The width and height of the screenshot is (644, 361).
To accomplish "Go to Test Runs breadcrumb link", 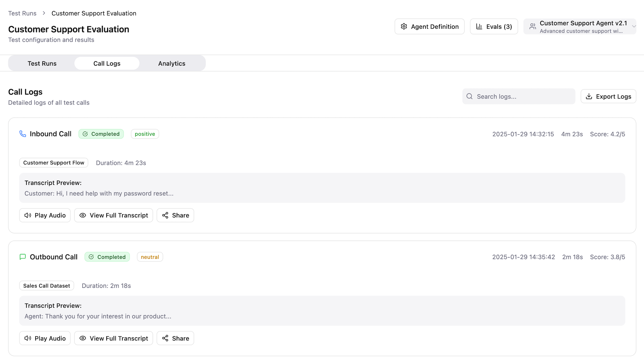I will tap(22, 13).
